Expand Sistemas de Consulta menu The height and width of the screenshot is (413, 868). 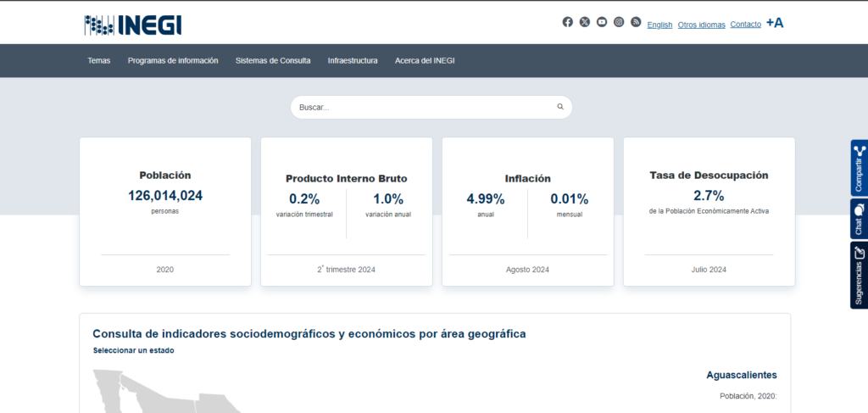pos(273,60)
